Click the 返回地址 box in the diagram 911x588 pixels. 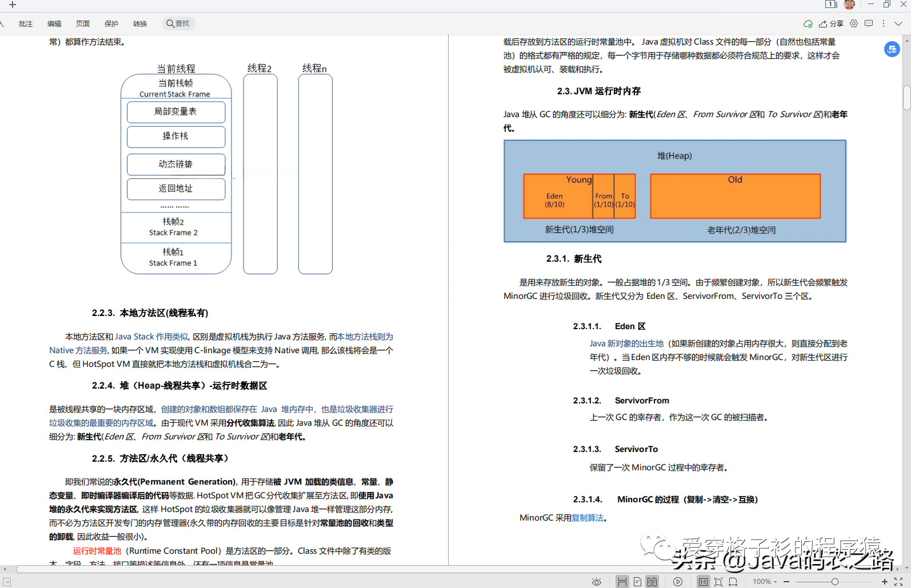tap(176, 189)
